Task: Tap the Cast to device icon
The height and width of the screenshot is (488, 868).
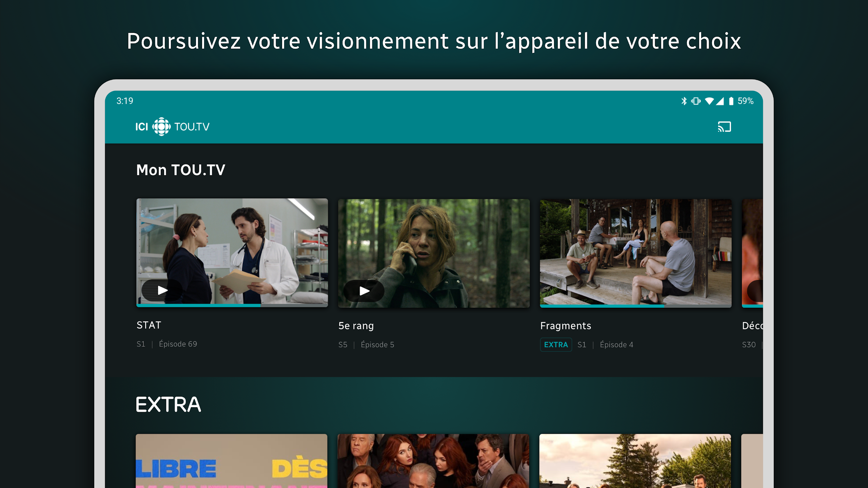Action: coord(724,127)
